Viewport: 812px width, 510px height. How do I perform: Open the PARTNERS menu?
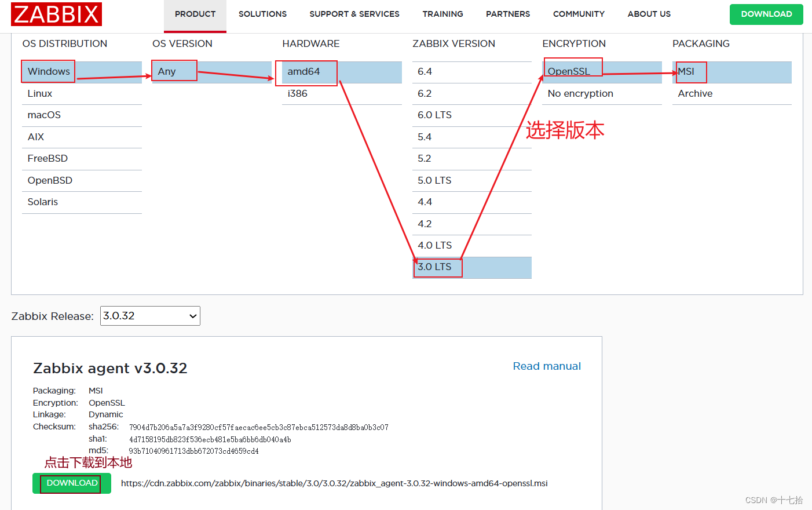508,14
